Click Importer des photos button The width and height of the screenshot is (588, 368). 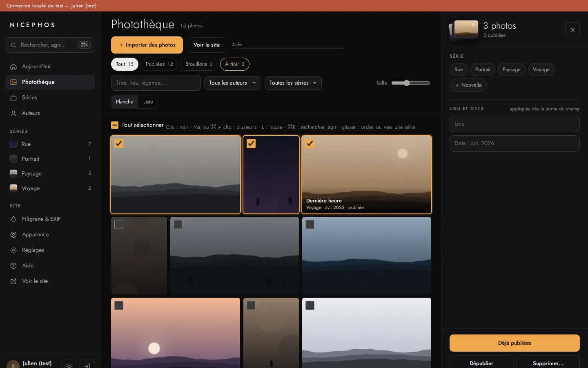[x=147, y=45]
